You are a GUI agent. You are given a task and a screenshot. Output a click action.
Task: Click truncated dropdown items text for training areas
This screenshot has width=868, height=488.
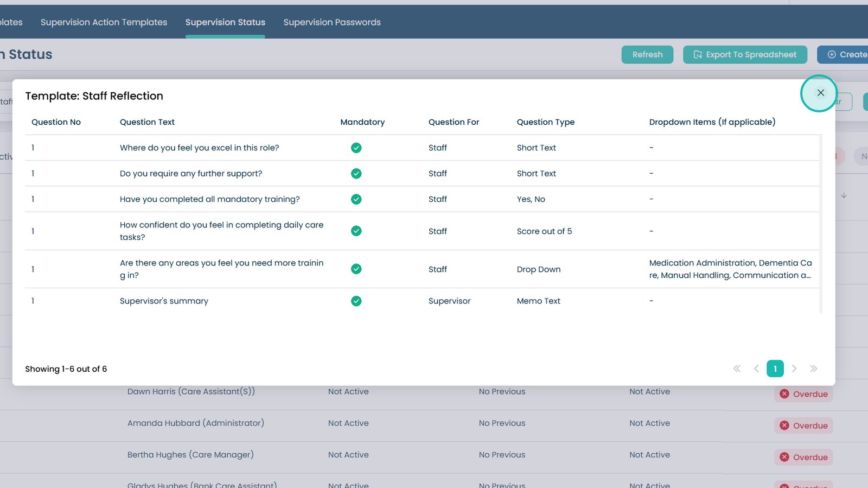(x=730, y=269)
